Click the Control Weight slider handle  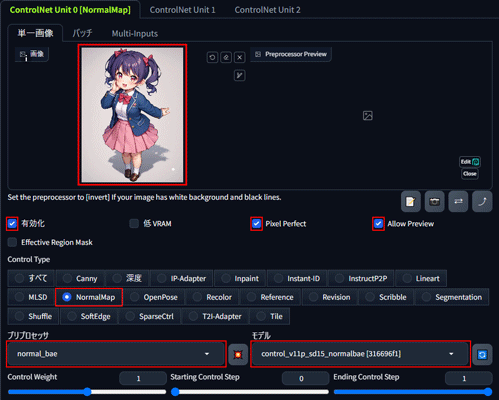coord(87,392)
